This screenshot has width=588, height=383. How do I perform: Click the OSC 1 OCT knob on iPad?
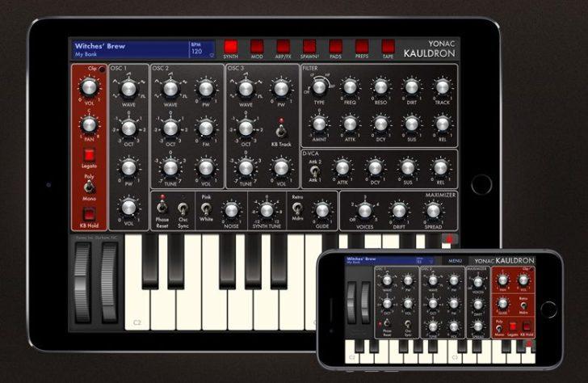click(128, 128)
